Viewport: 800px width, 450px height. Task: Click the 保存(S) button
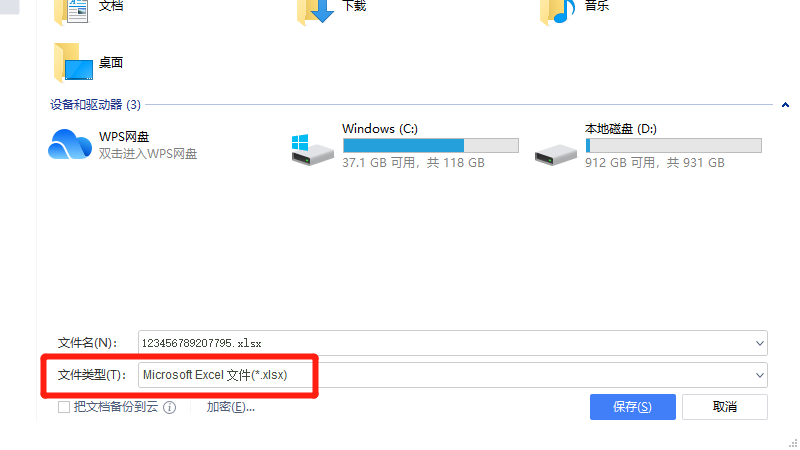click(x=633, y=407)
